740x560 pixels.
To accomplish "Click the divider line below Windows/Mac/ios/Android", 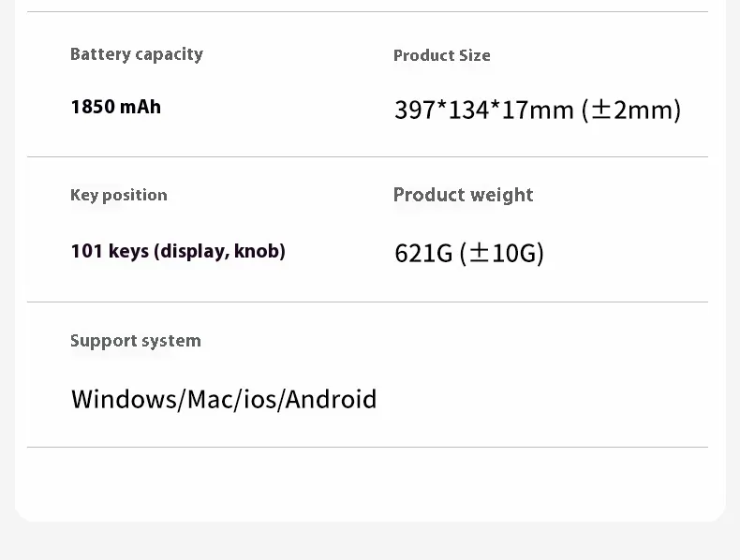I will click(367, 447).
